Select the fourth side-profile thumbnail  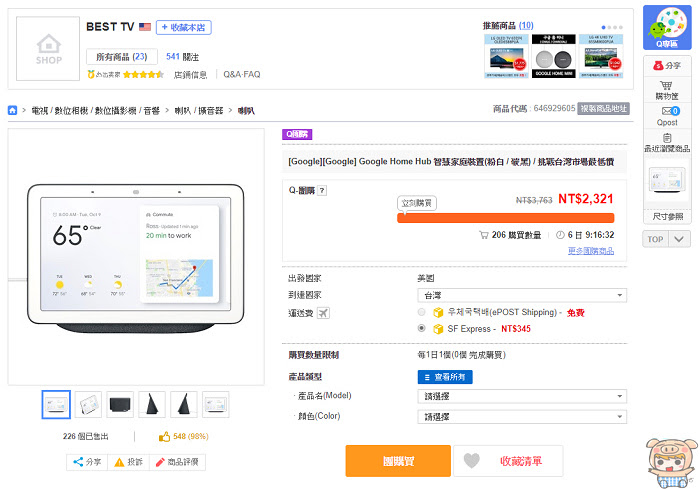[x=152, y=405]
